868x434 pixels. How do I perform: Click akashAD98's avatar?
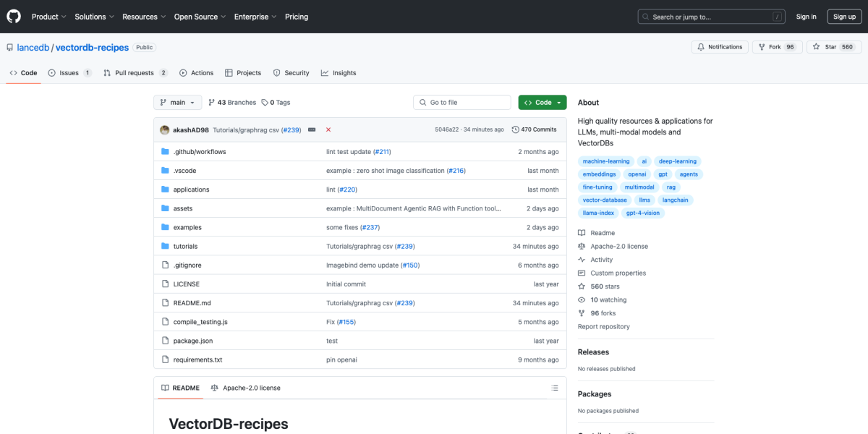(164, 129)
